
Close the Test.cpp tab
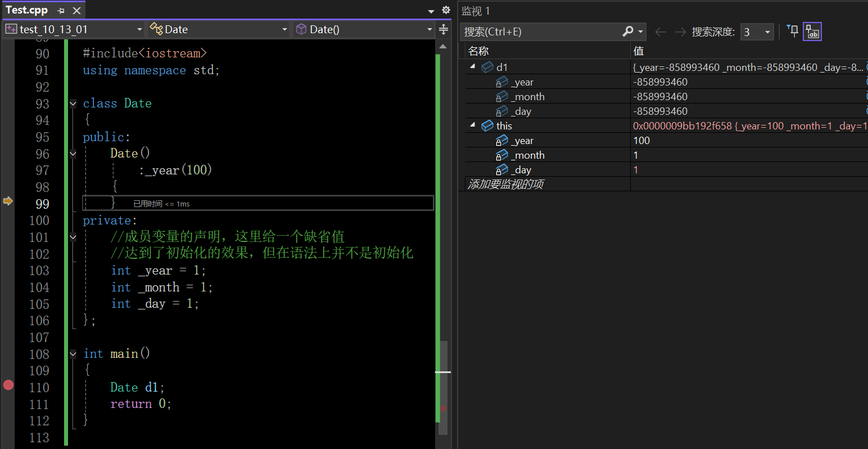[77, 11]
